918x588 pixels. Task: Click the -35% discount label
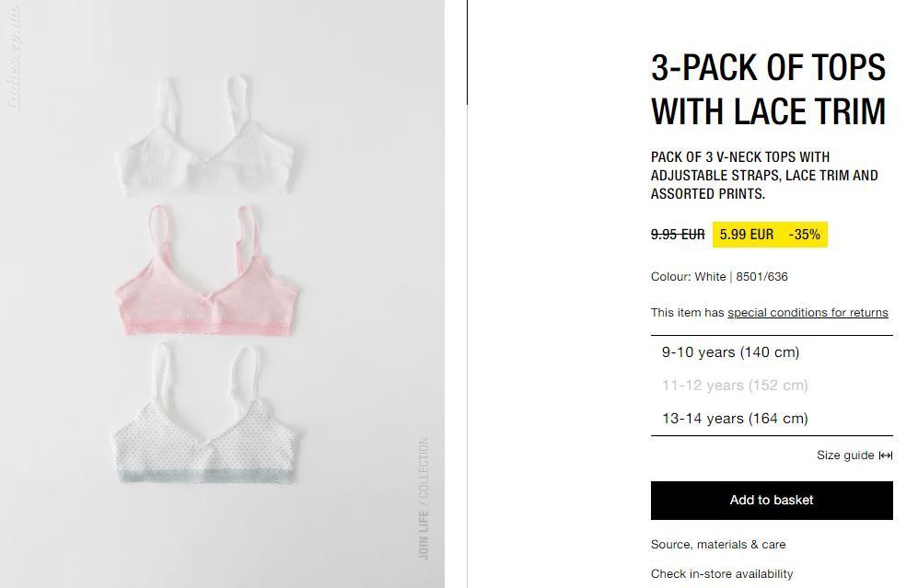805,235
